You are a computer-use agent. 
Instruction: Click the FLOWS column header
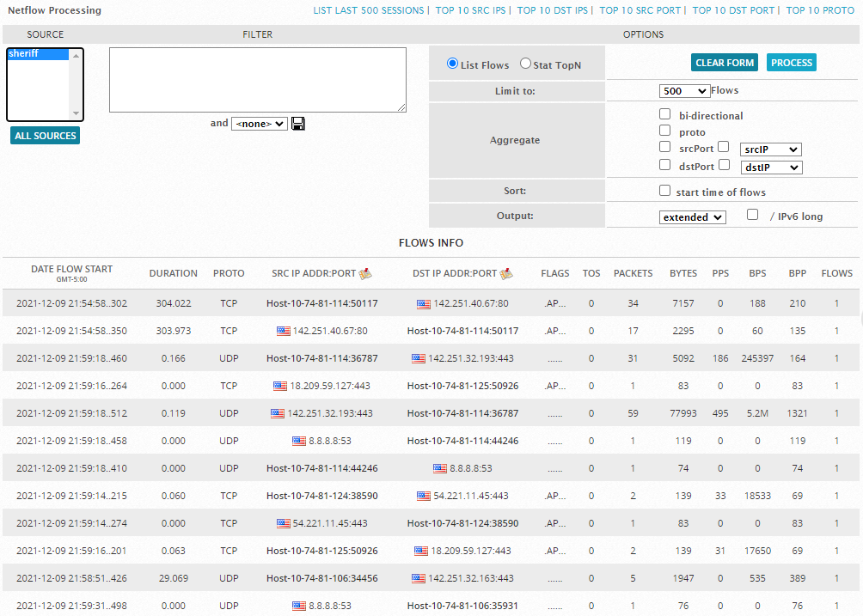(x=836, y=273)
